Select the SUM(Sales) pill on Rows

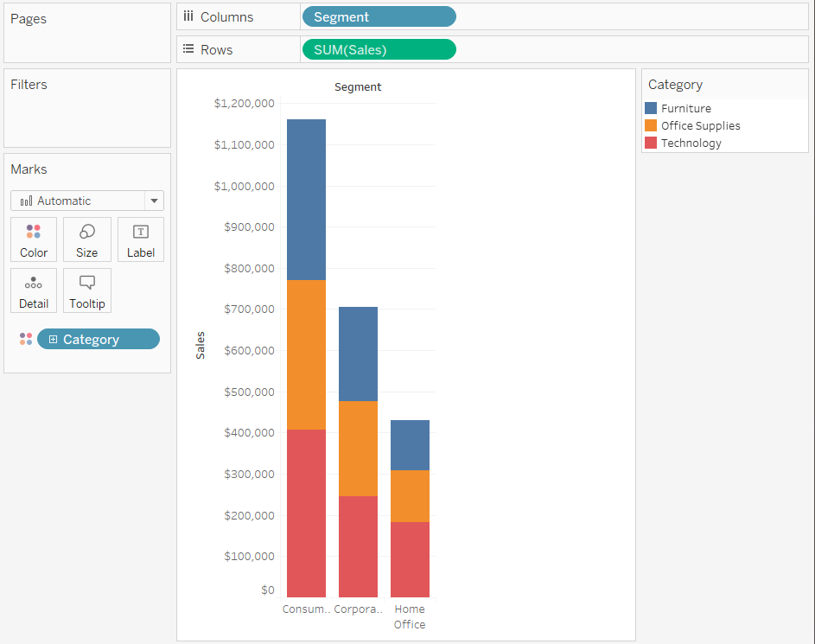point(378,49)
